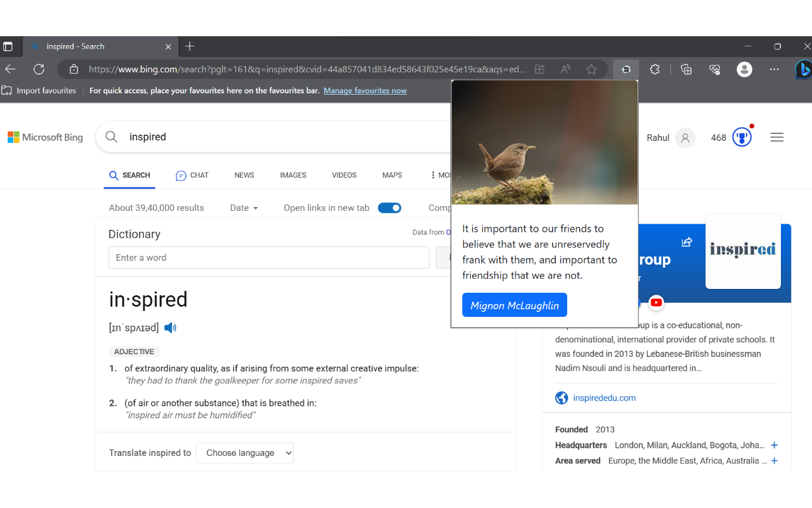Switch to the VIDEOS tab

(344, 175)
